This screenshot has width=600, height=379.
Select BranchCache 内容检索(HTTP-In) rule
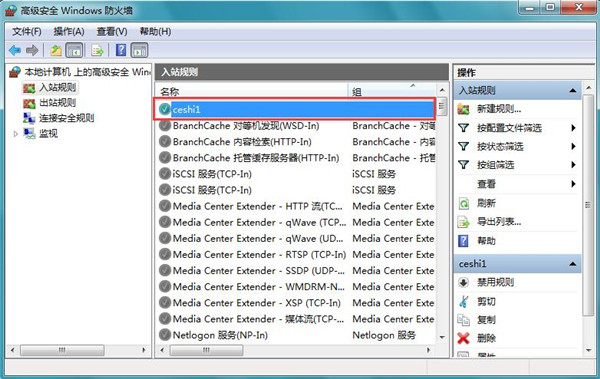(x=242, y=142)
